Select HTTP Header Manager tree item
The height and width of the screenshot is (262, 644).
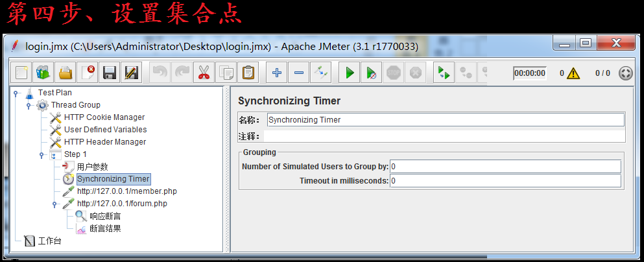tap(104, 141)
